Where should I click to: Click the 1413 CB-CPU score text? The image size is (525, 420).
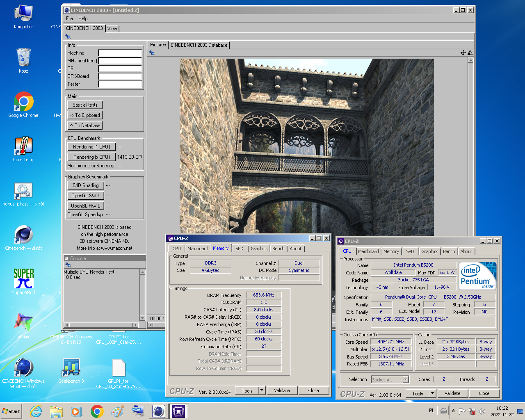pyautogui.click(x=130, y=157)
